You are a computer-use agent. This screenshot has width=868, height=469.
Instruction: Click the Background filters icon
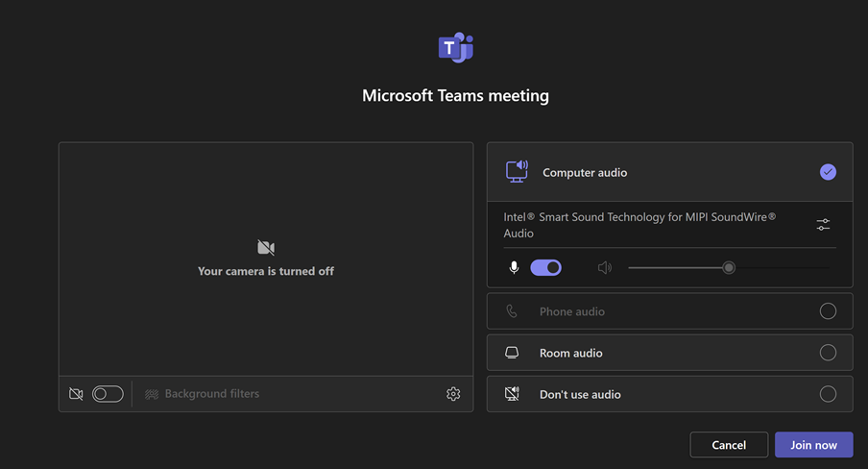(152, 394)
